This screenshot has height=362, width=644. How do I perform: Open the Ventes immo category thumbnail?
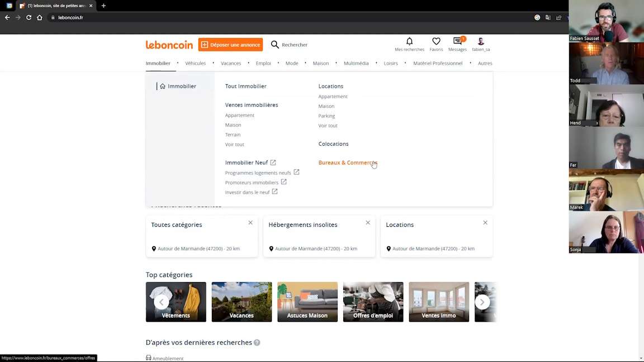click(439, 302)
